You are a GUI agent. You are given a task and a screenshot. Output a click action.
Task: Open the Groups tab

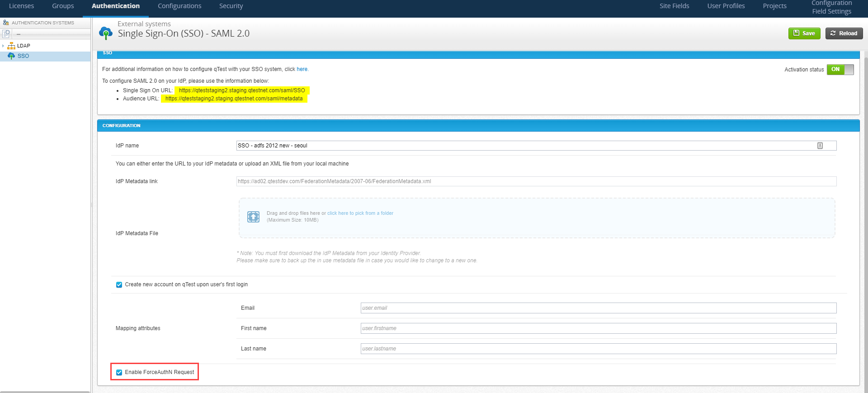(x=63, y=6)
